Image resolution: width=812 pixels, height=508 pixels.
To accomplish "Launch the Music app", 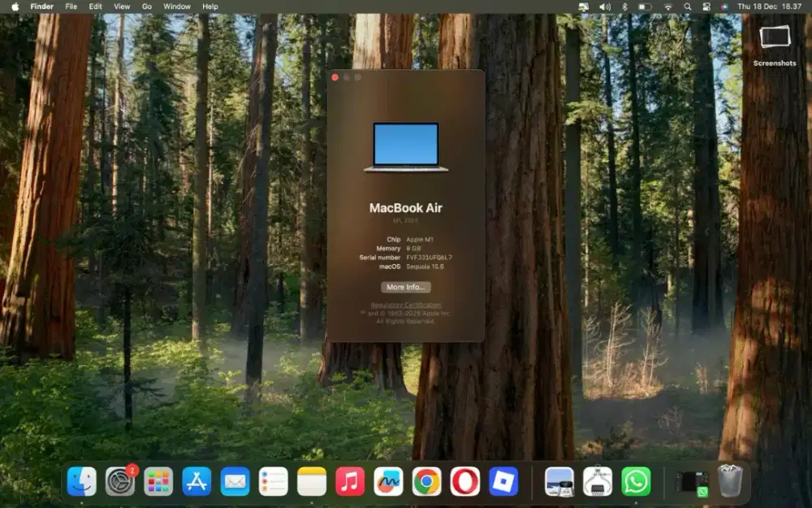I will pos(350,481).
